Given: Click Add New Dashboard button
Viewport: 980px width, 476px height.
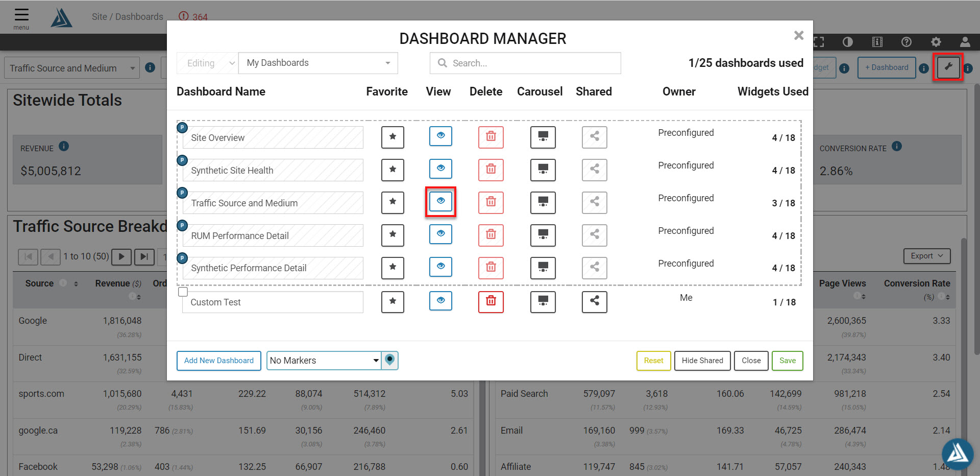Looking at the screenshot, I should click(x=219, y=361).
